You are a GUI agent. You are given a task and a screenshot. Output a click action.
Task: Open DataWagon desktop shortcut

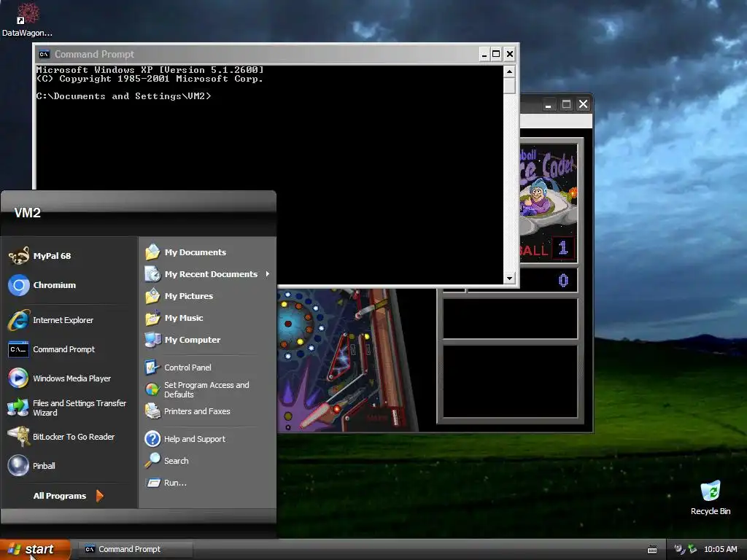[x=27, y=20]
